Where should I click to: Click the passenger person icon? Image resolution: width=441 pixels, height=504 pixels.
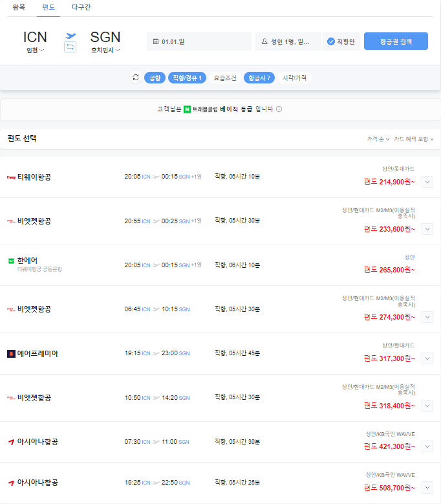(x=264, y=41)
